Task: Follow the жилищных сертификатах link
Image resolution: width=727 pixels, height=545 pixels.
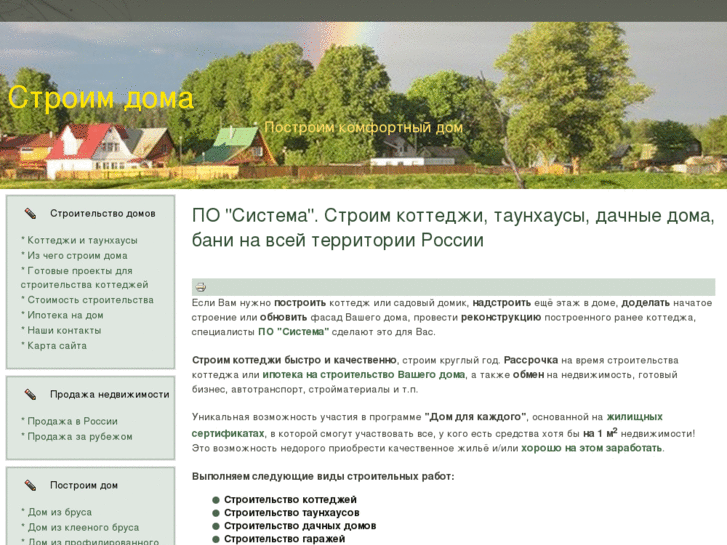Action: [427, 425]
